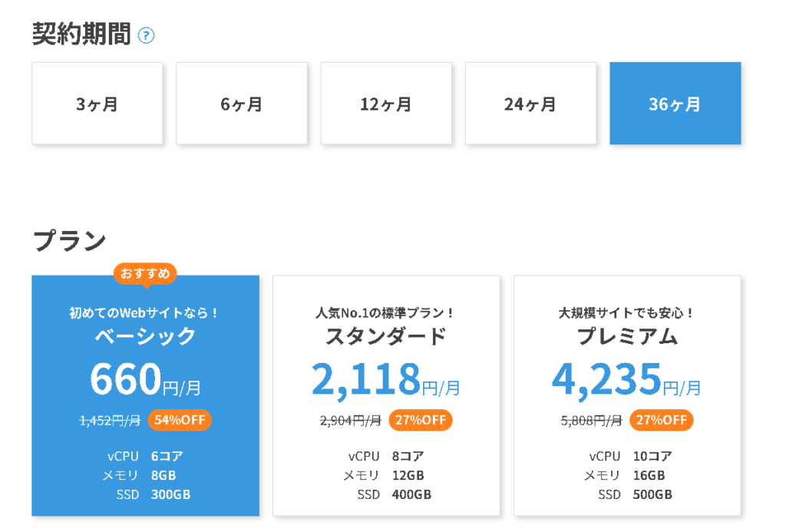This screenshot has width=786, height=532.
Task: Click the 2,118円/月 price text
Action: (386, 379)
